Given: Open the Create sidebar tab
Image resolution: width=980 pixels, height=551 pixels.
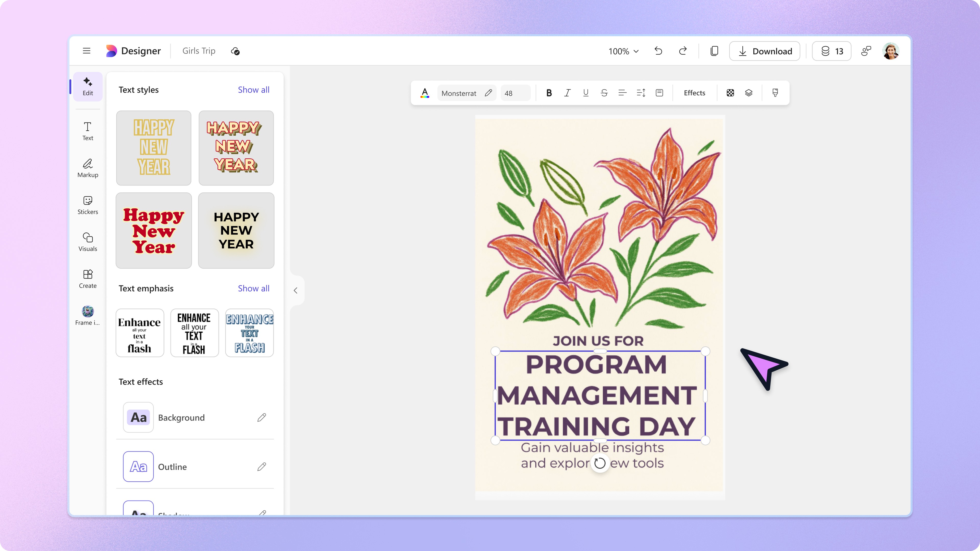Looking at the screenshot, I should (x=88, y=279).
